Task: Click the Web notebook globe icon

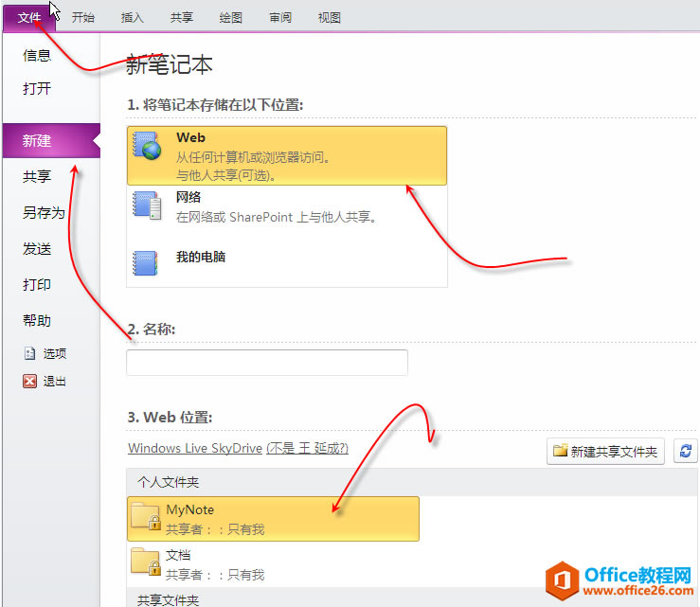Action: (147, 146)
